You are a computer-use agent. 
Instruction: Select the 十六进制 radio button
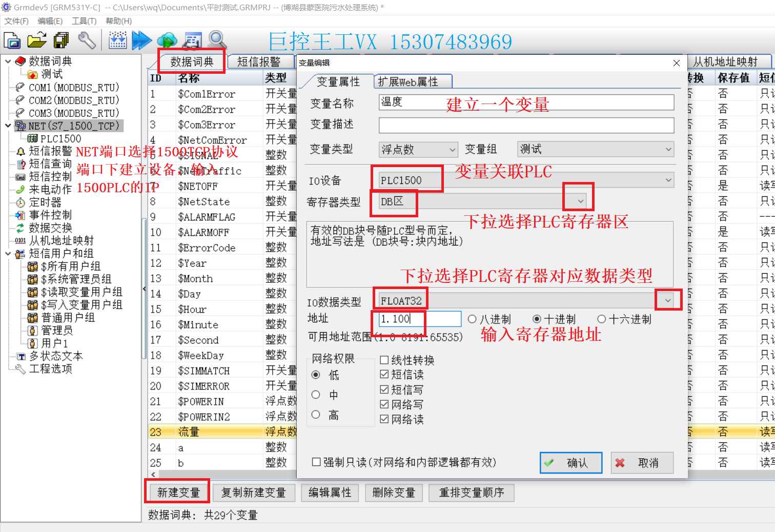602,319
